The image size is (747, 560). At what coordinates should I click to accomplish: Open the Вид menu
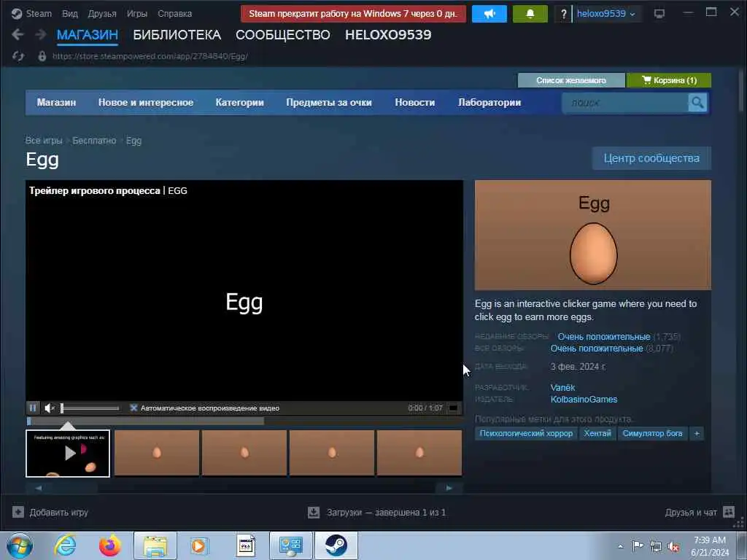point(69,14)
